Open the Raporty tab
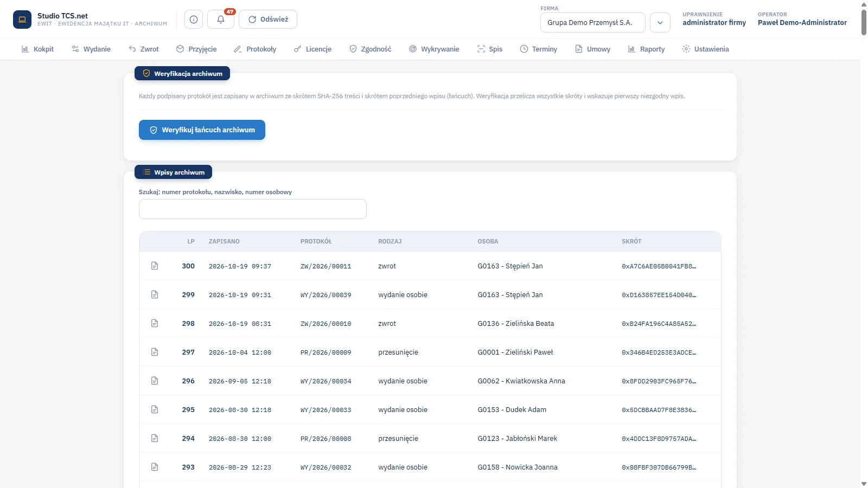Screen dimensions: 868x488 pos(646,49)
